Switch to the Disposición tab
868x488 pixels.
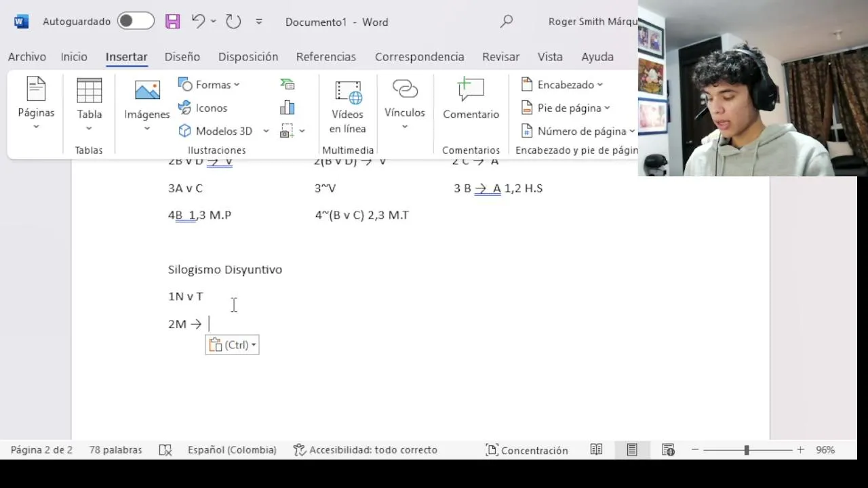click(248, 57)
